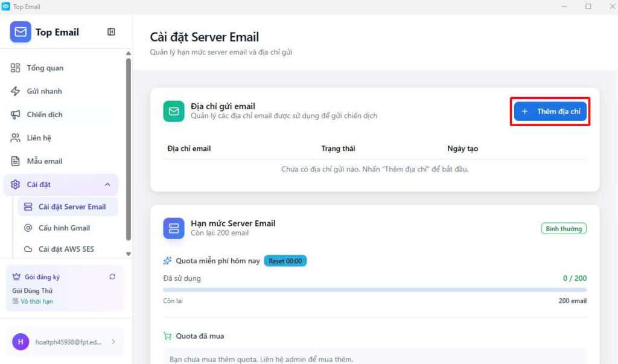This screenshot has height=364, width=618.
Task: Click green envelope icon of Địa chỉ gửi email
Action: 174,111
